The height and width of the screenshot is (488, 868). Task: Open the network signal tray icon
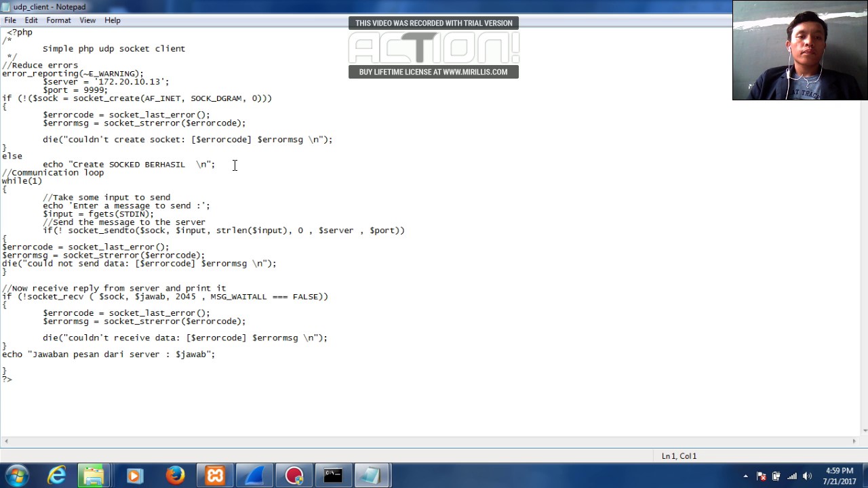click(x=791, y=476)
